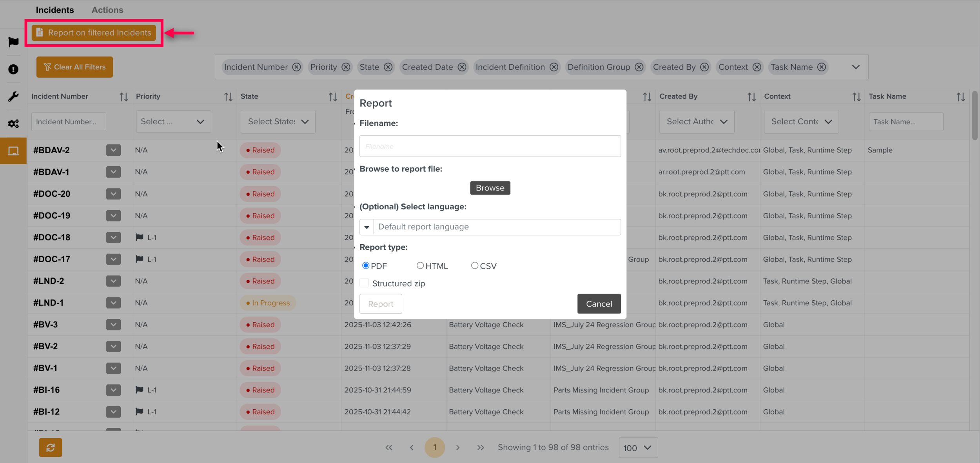Image resolution: width=980 pixels, height=463 pixels.
Task: Open the page size 100 dropdown
Action: (x=638, y=448)
